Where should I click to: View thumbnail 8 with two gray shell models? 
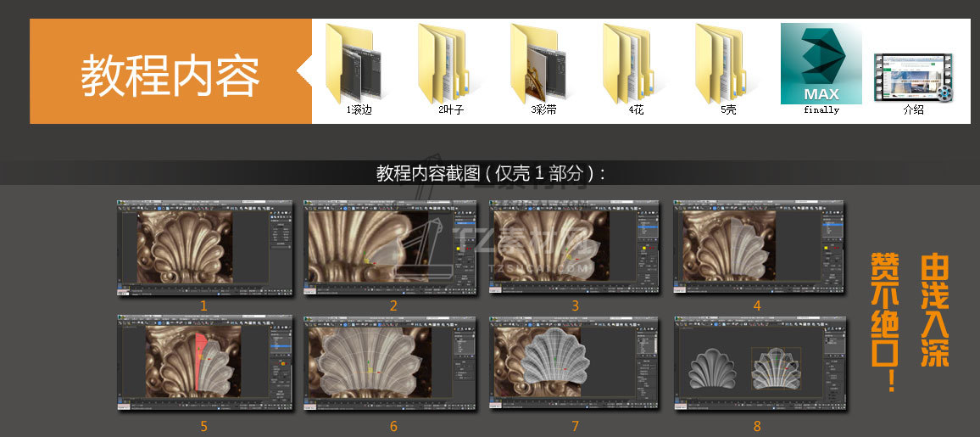pos(758,363)
